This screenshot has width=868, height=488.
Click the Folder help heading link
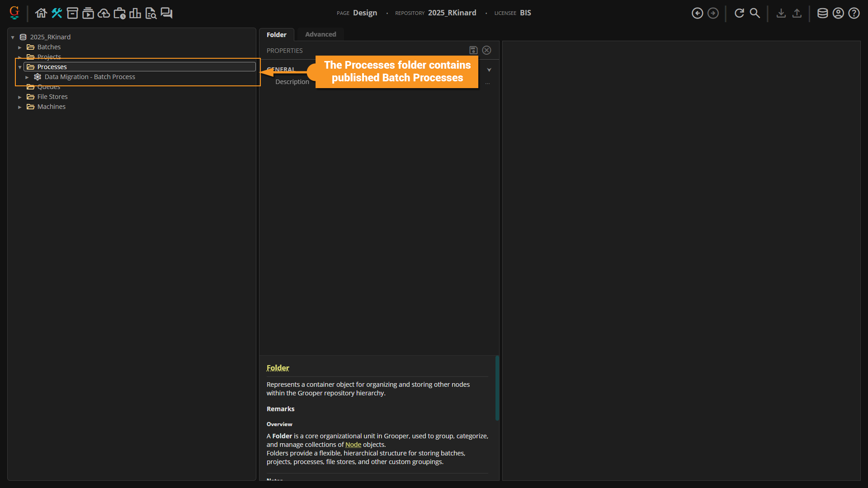pyautogui.click(x=278, y=368)
